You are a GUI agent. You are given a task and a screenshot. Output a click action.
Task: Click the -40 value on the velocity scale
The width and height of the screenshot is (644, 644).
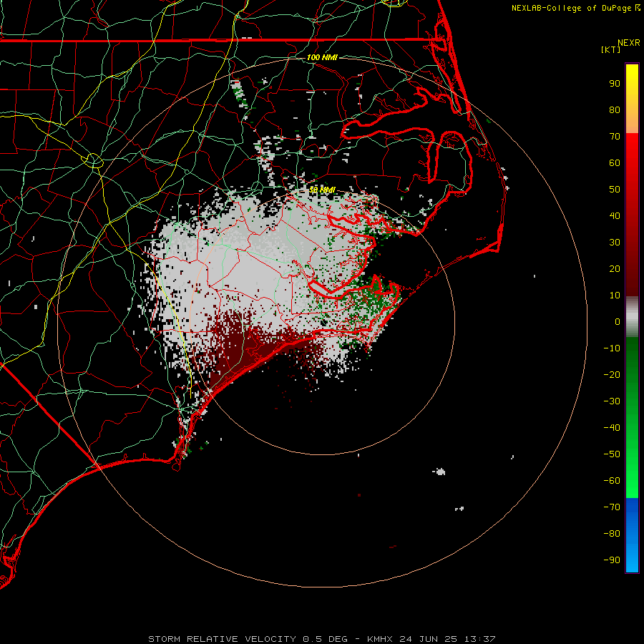612,428
